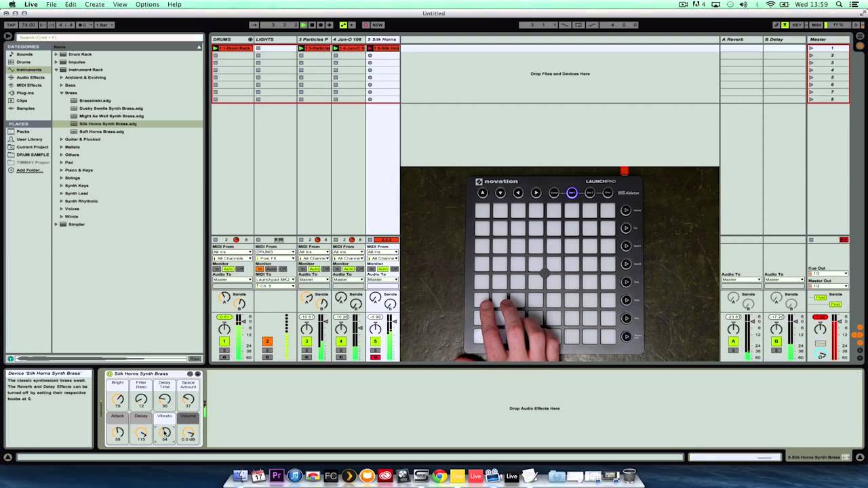Open Packs in Places
The height and width of the screenshot is (488, 868).
(23, 131)
